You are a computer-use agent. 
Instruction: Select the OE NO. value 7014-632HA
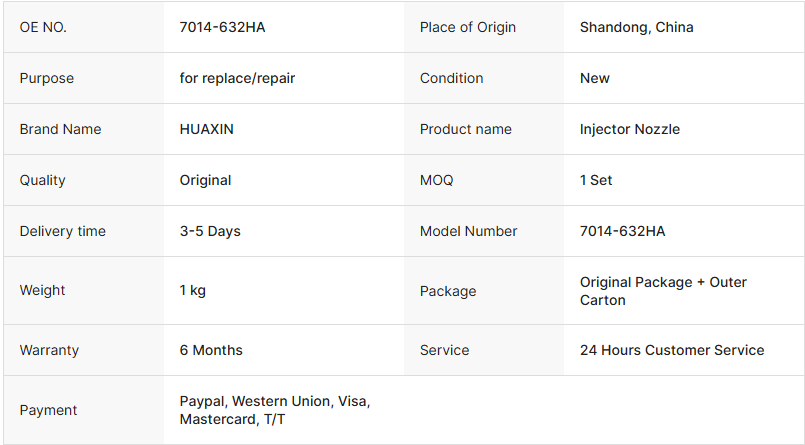tap(222, 27)
